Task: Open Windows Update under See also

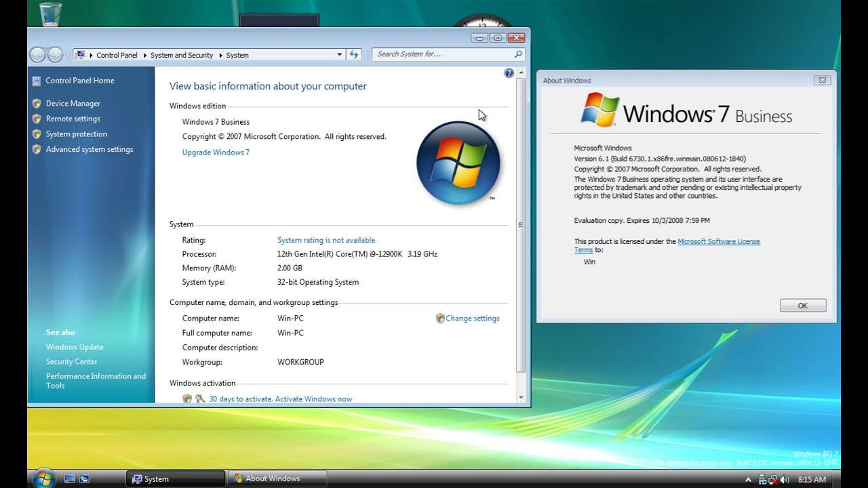Action: [x=75, y=347]
